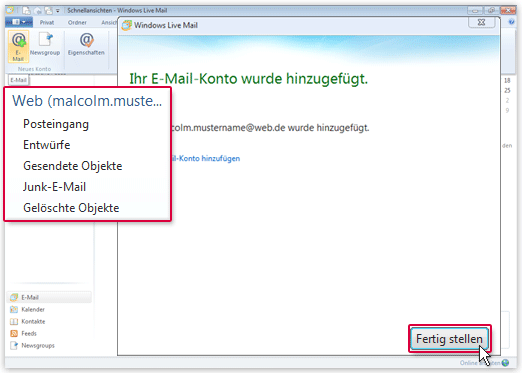The image size is (522, 373).
Task: Open the Entwürfe folder
Action: point(47,145)
